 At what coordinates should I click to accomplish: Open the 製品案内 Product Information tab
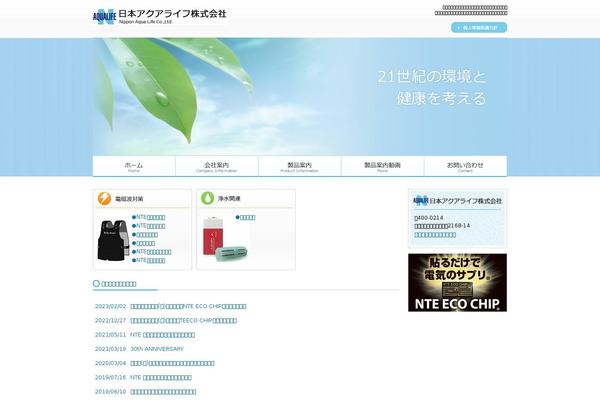point(300,166)
